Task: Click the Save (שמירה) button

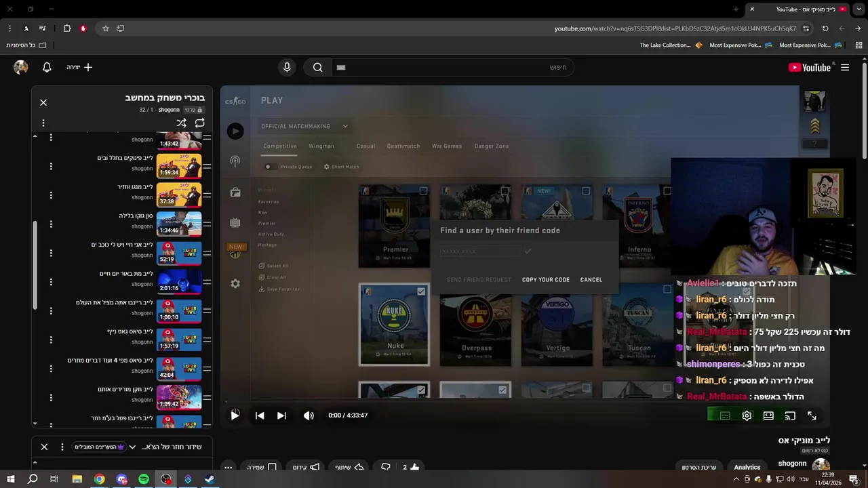Action: click(262, 467)
